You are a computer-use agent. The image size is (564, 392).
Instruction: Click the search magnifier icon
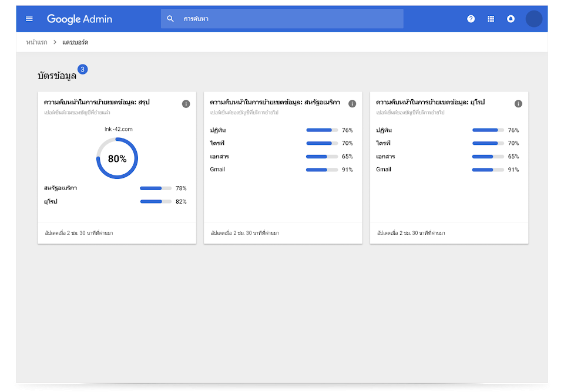pyautogui.click(x=170, y=19)
